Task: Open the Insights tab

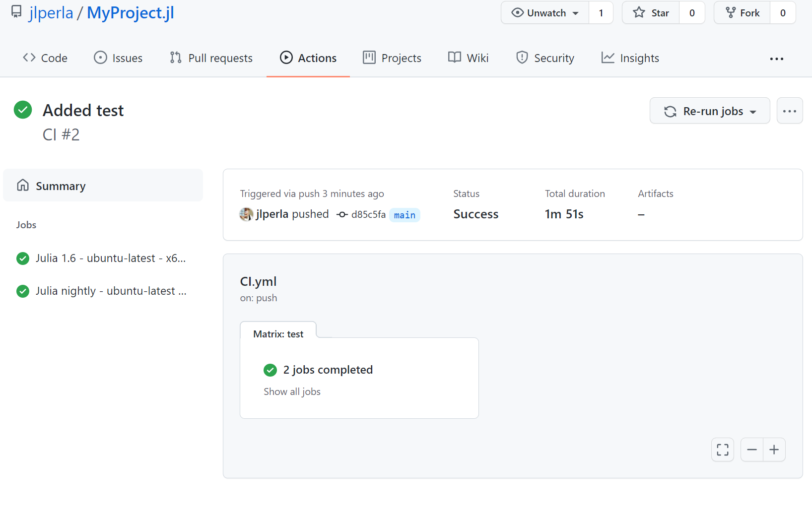Action: coord(630,58)
